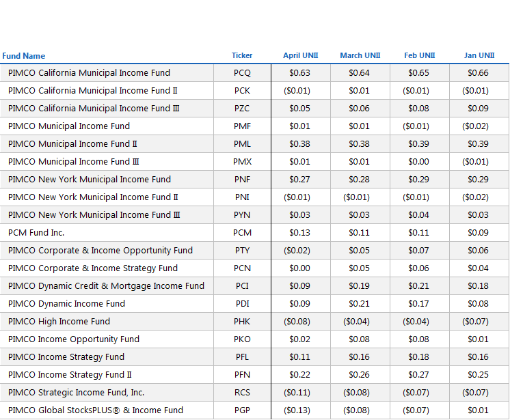This screenshot has width=510, height=420.
Task: Click the Ticker column header
Action: [242, 55]
